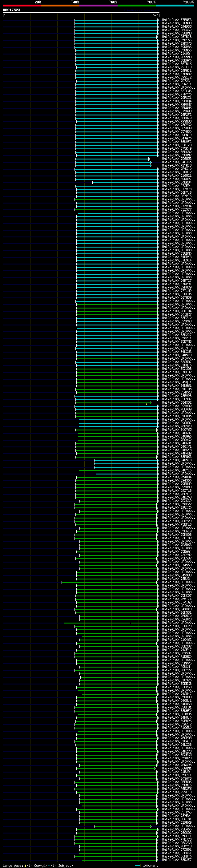Open hit UniRef100_C5WN55
Screen dimensions: 197x868
176,50
